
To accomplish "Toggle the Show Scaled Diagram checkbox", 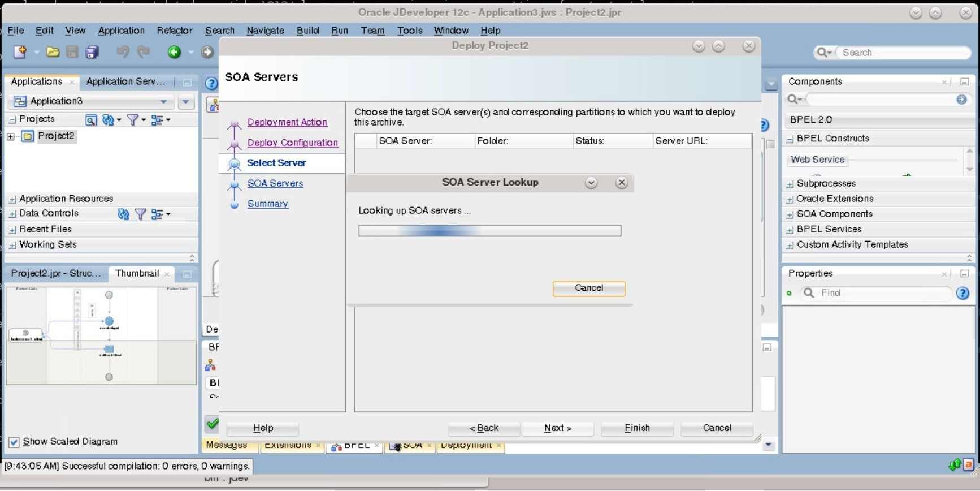I will tap(14, 442).
